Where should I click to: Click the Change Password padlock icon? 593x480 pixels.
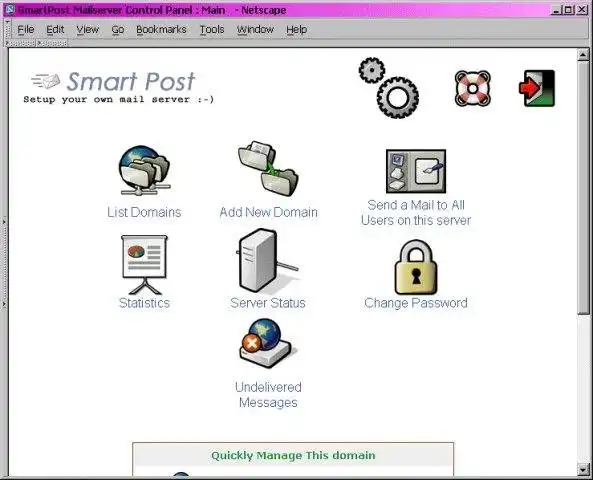coord(416,267)
